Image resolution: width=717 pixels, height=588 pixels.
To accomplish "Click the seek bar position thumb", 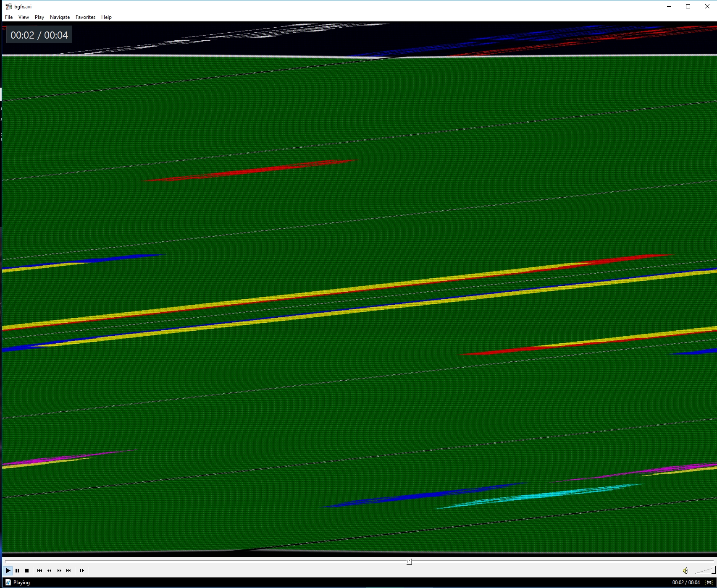I will coord(409,562).
